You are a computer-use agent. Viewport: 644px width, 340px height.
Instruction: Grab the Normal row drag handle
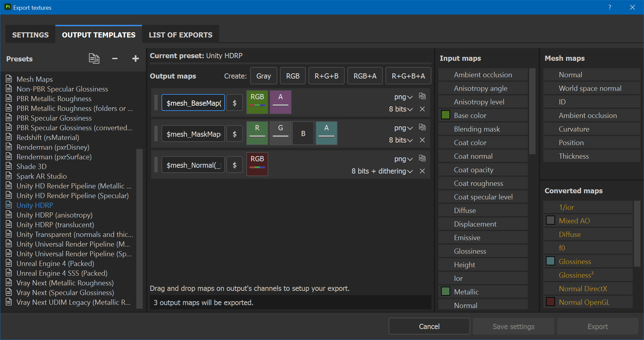tap(156, 165)
